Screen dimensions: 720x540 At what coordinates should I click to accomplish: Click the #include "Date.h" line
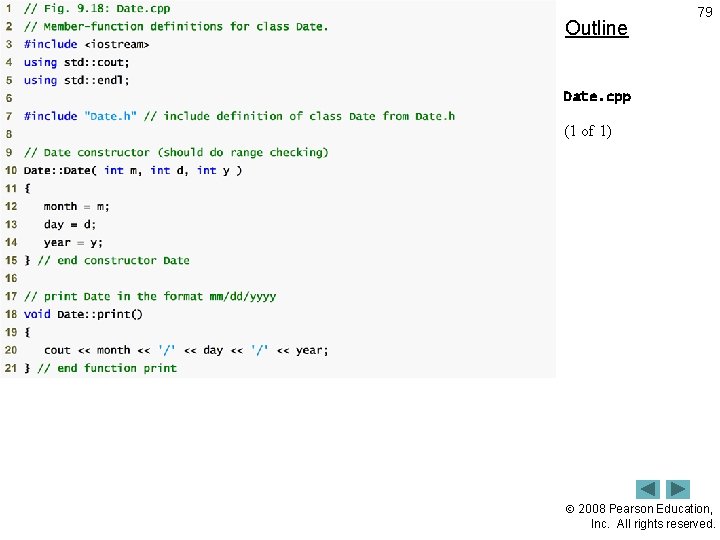point(239,116)
